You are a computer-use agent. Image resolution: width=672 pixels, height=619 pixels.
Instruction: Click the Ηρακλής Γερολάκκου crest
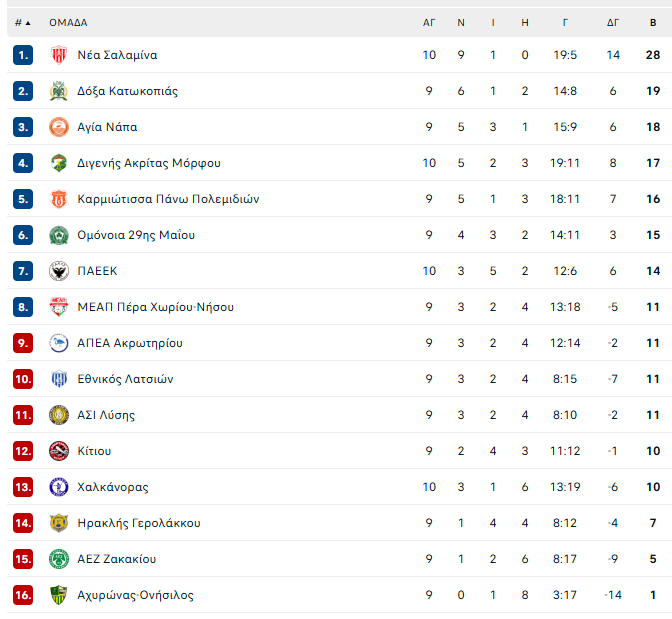pyautogui.click(x=58, y=523)
